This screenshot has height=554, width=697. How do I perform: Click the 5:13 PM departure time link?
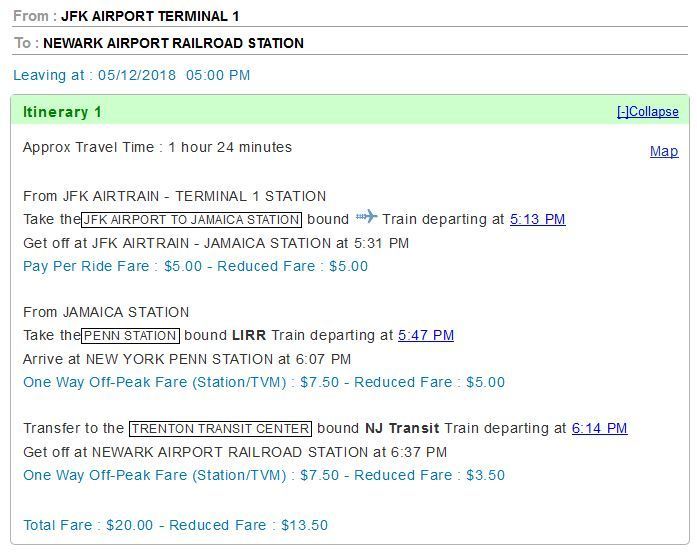click(537, 220)
